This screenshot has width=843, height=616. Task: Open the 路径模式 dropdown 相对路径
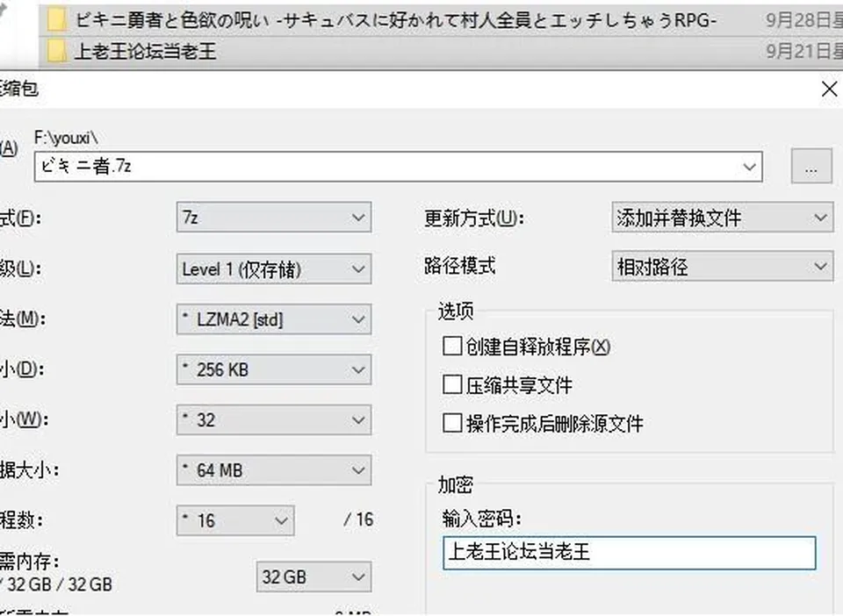click(x=723, y=267)
